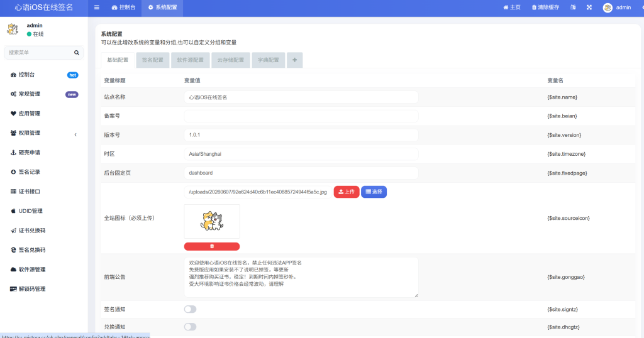Select the 基础配置 tab
The width and height of the screenshot is (644, 338).
(x=118, y=60)
